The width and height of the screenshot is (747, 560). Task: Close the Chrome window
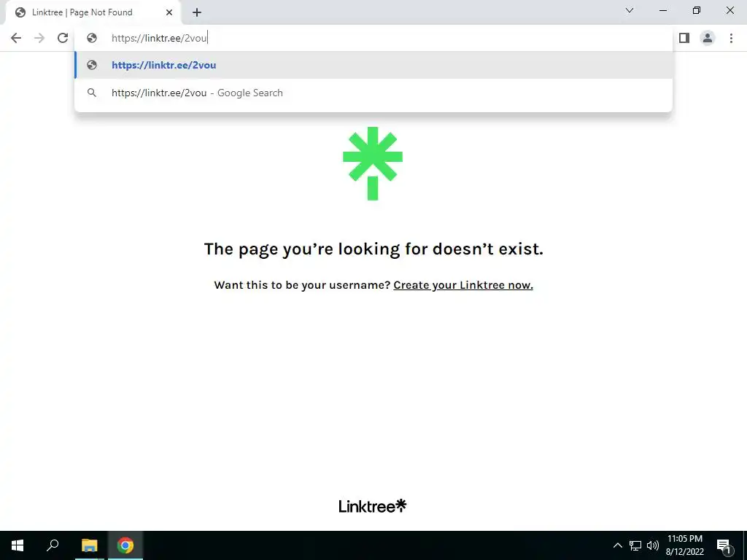tap(729, 10)
